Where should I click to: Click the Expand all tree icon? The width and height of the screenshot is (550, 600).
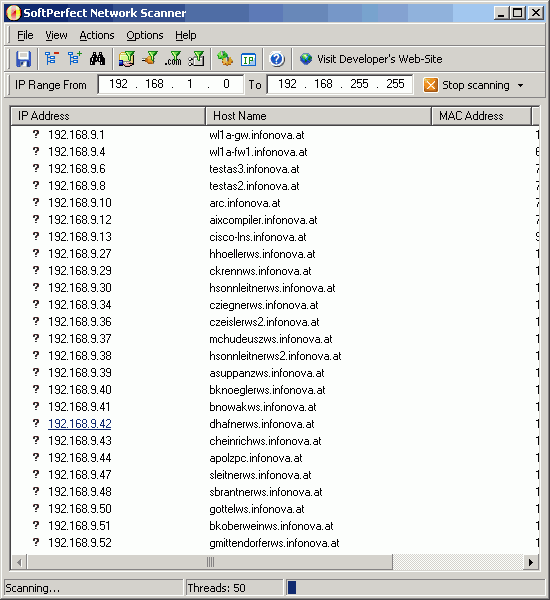click(x=75, y=59)
